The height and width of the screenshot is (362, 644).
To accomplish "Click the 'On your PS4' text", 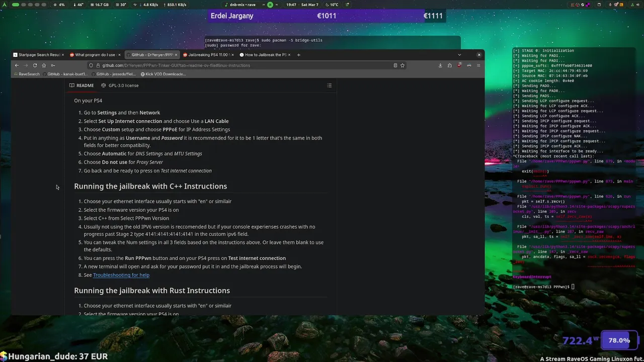I will [x=88, y=101].
